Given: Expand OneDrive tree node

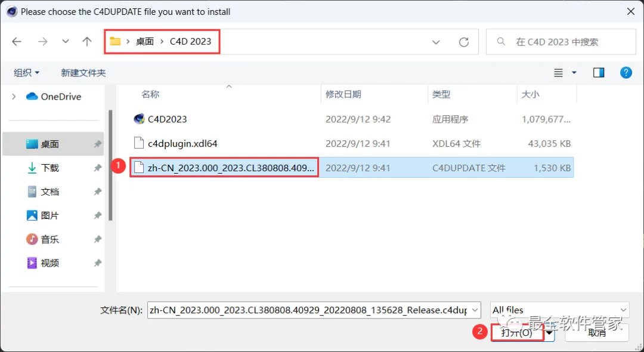Looking at the screenshot, I should [14, 97].
